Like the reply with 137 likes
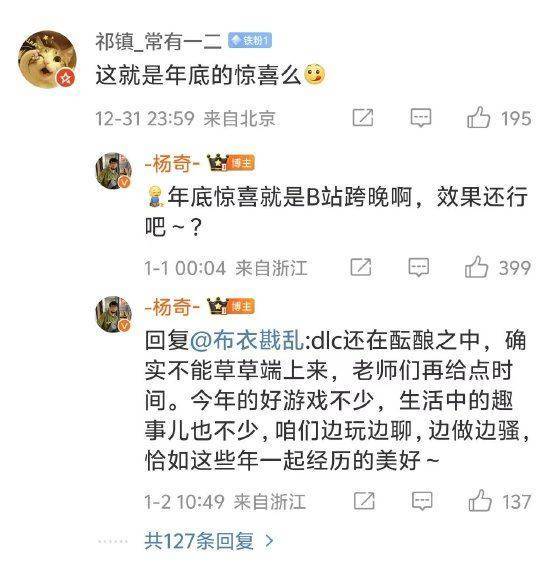Screen dimensions: 550x562 click(x=480, y=501)
